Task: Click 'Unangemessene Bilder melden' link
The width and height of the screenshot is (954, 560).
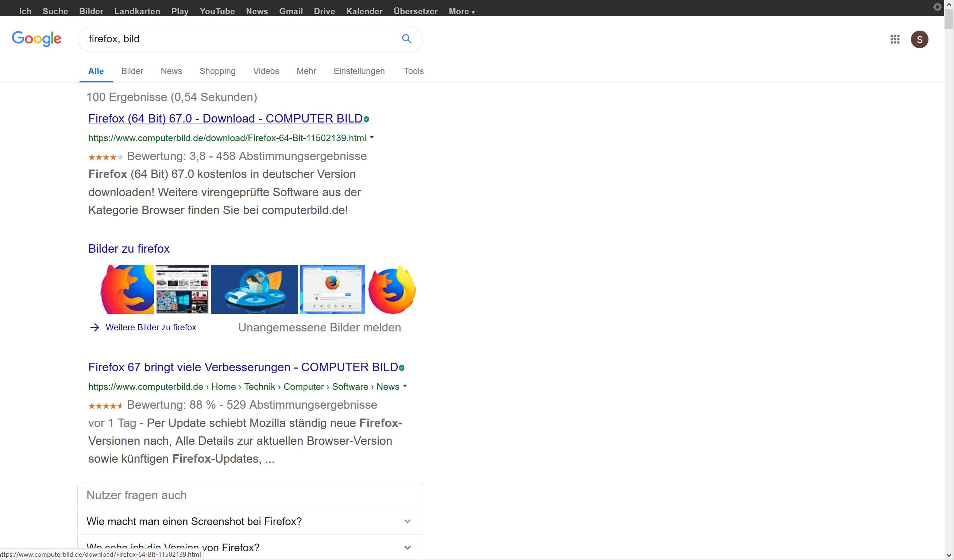Action: (319, 327)
